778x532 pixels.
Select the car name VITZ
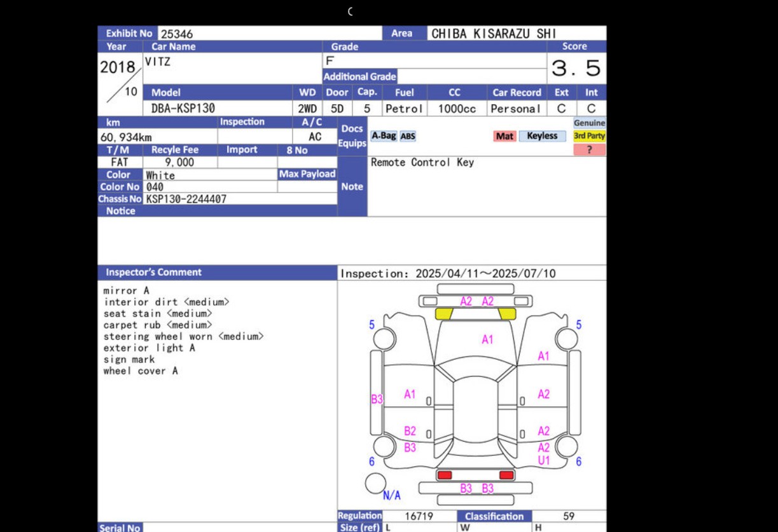tap(158, 62)
